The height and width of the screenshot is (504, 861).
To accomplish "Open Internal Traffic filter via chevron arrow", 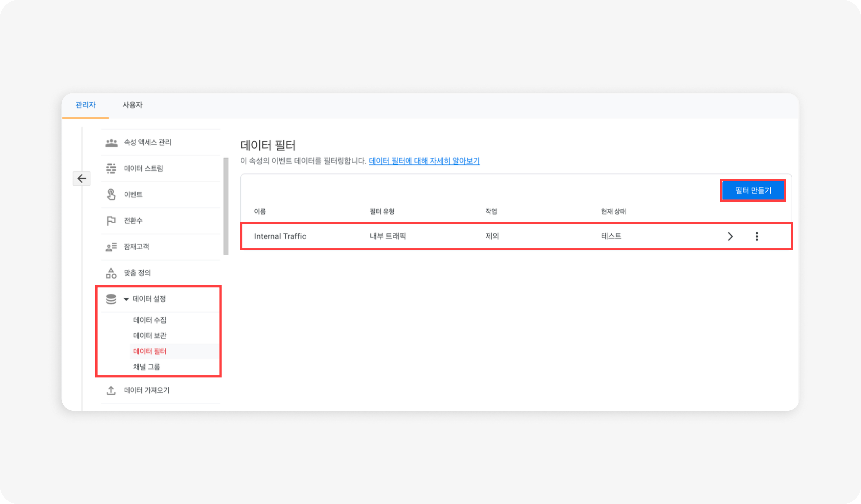I will click(x=730, y=236).
